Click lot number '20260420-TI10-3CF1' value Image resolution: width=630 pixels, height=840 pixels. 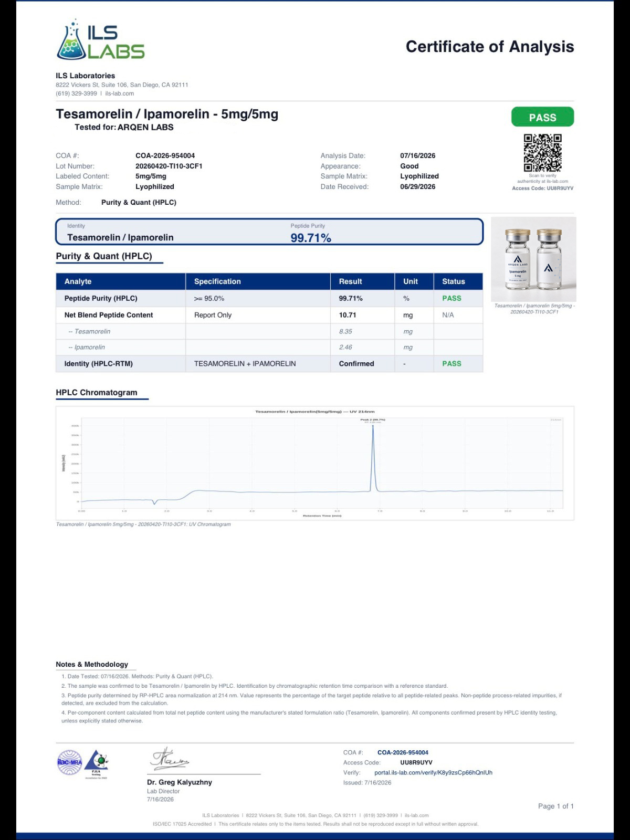point(169,166)
